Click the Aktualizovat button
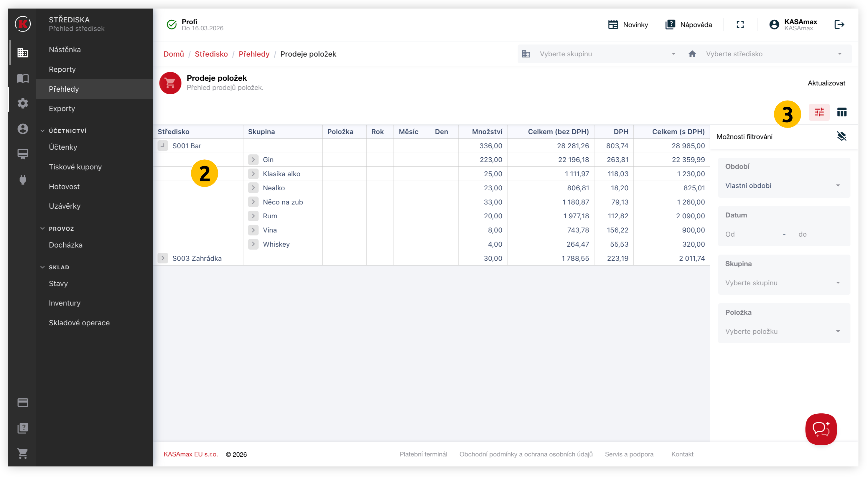 click(x=826, y=83)
